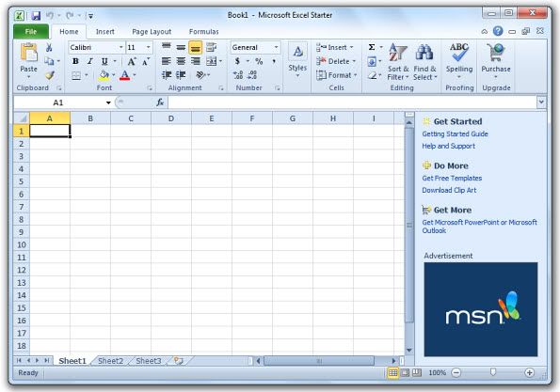
Task: Increase font size with Grow Font icon
Action: (132, 61)
